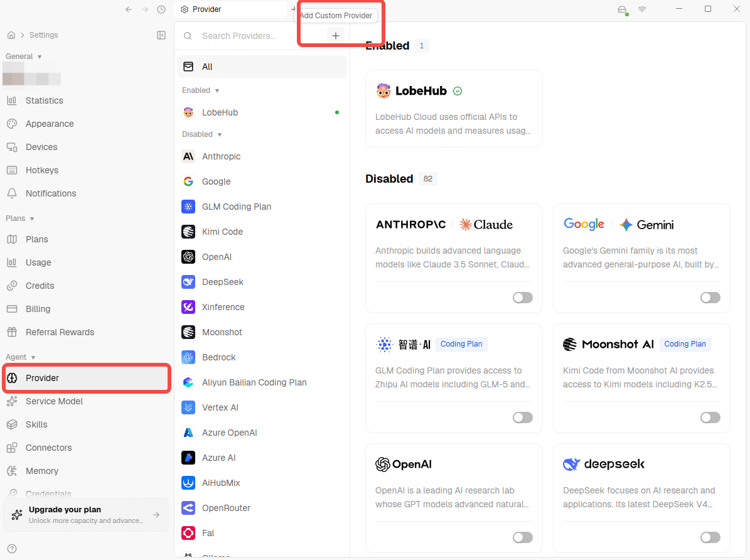This screenshot has height=560, width=750.
Task: Open Hotkeys settings
Action: [86, 170]
